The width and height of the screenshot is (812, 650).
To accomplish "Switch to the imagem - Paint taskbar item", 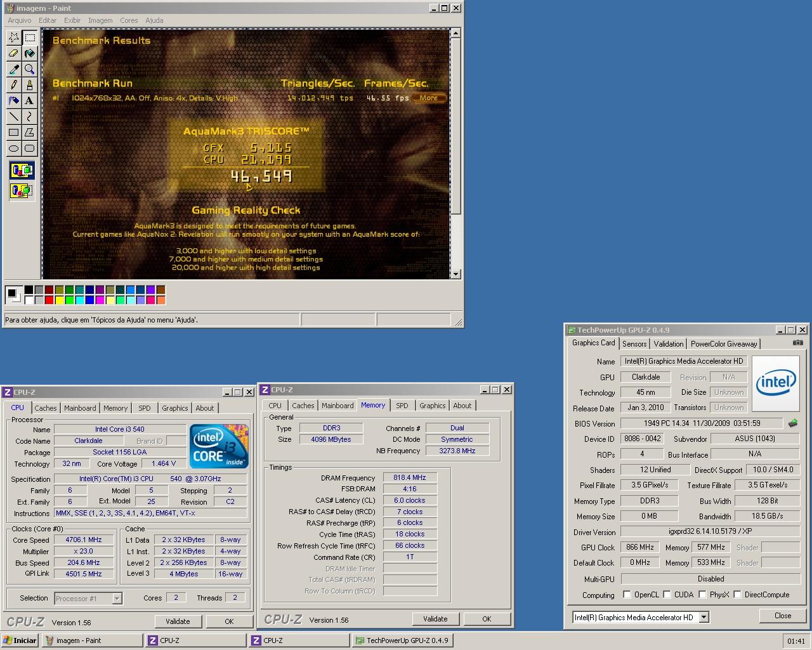I will pos(92,640).
